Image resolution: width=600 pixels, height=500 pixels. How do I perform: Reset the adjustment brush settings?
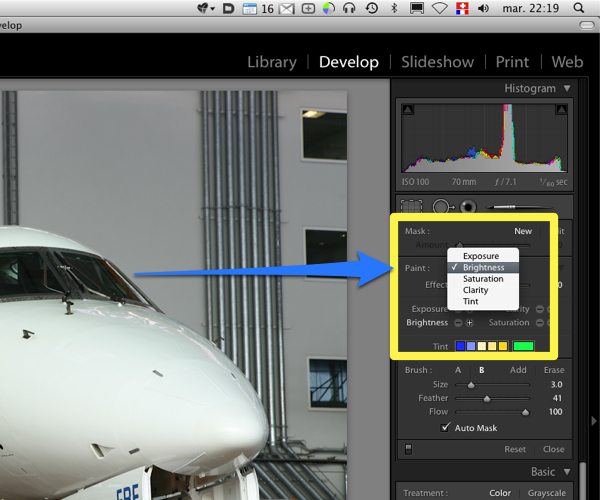tap(515, 449)
